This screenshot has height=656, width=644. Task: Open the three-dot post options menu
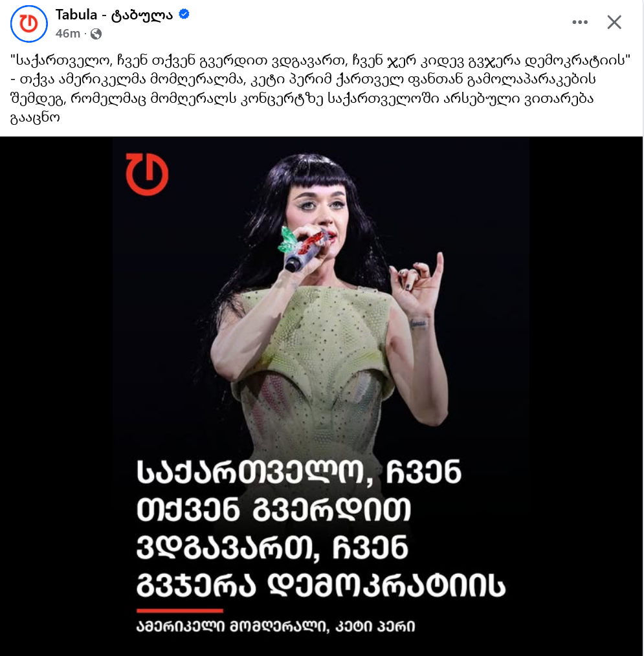pos(580,22)
